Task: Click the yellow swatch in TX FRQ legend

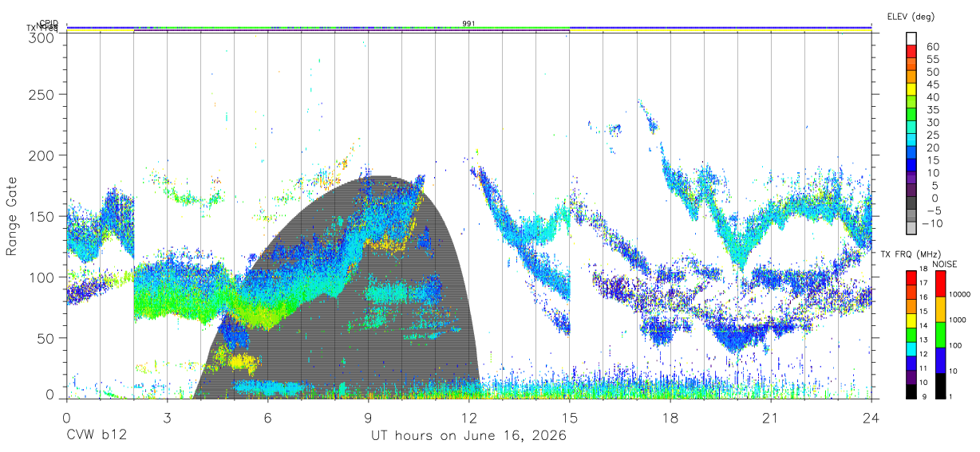Action: [911, 320]
